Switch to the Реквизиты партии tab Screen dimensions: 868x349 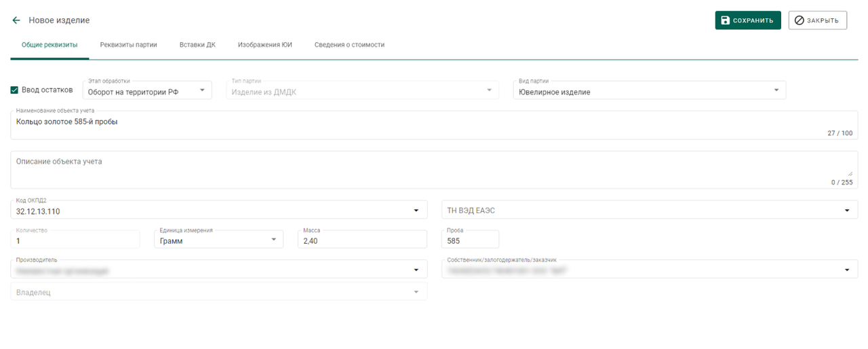128,45
